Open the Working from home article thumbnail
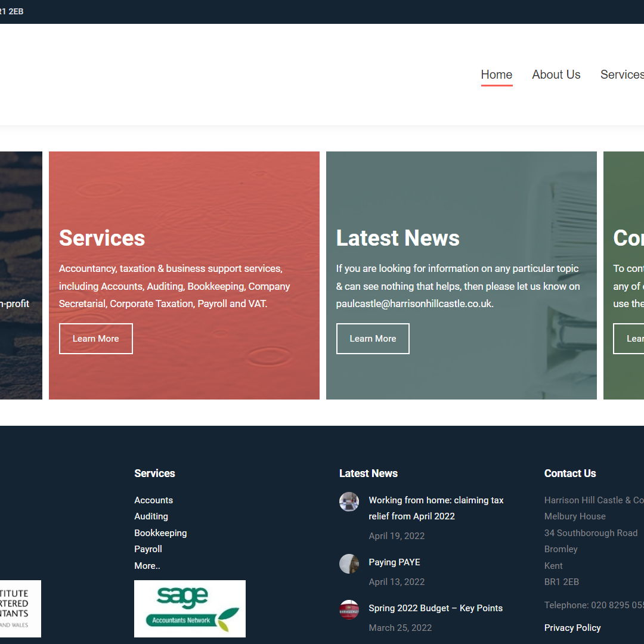The width and height of the screenshot is (644, 644). click(x=349, y=501)
